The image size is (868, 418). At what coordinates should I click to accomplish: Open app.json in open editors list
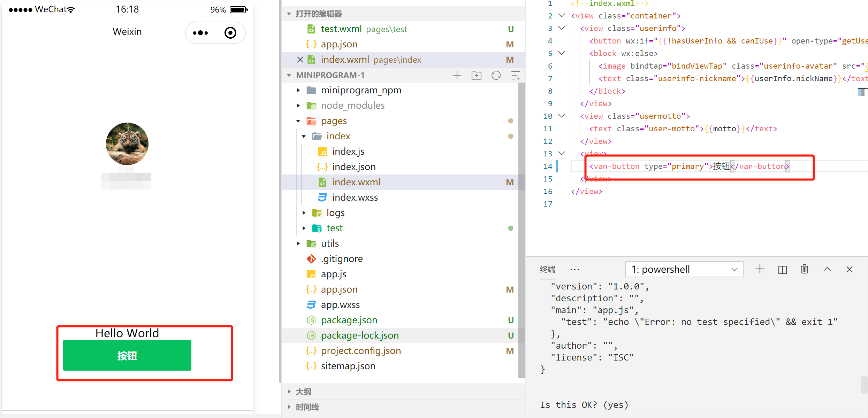tap(404, 44)
